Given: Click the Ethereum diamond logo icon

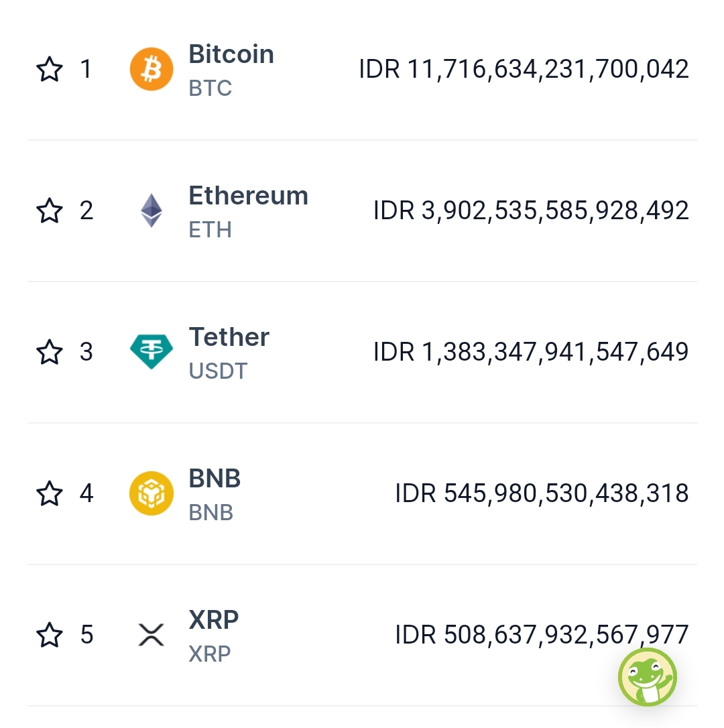Looking at the screenshot, I should click(151, 210).
